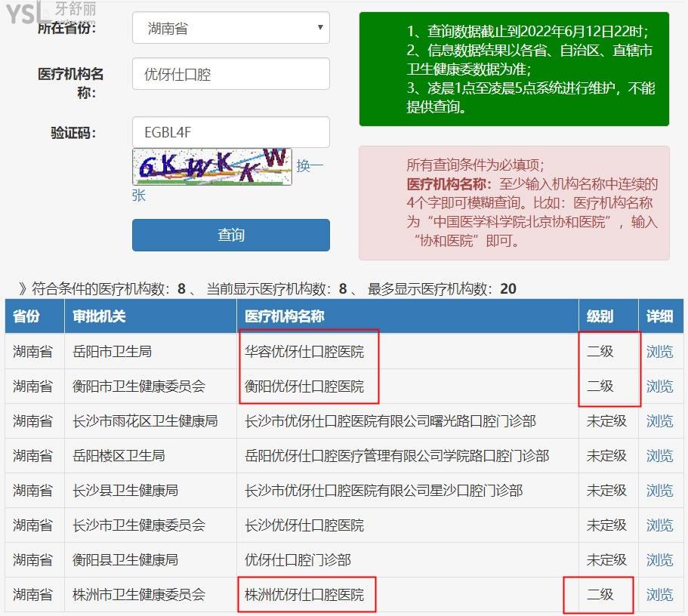
Task: Open 浏览 link for 华容优伢仕口腔医院
Action: click(x=659, y=352)
